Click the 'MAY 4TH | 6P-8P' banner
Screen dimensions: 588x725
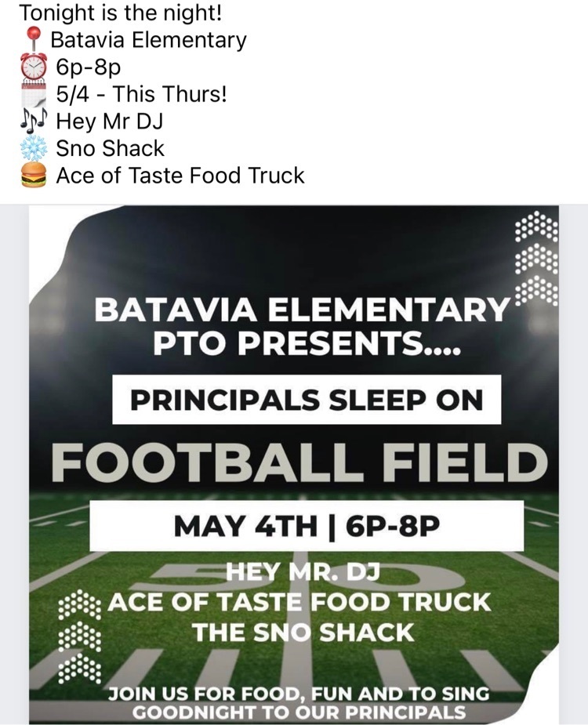(x=307, y=526)
